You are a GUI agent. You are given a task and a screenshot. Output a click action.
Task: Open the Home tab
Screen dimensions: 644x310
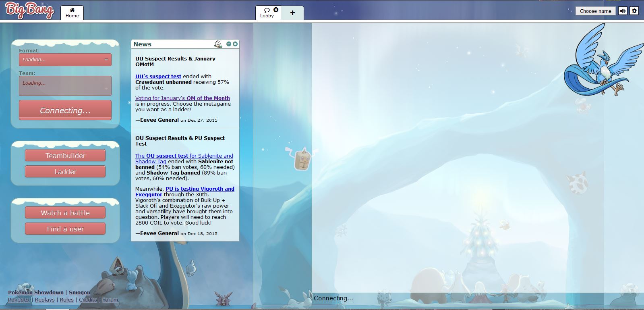[72, 13]
